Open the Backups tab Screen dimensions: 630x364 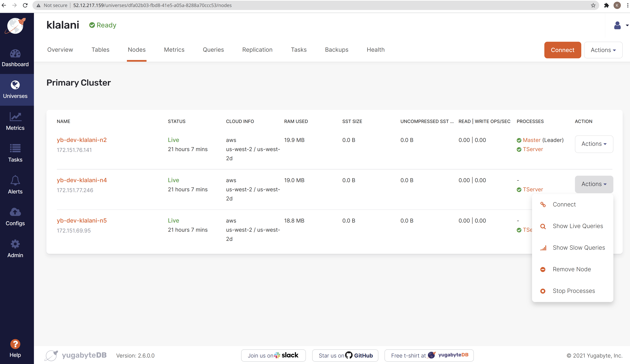pos(336,50)
